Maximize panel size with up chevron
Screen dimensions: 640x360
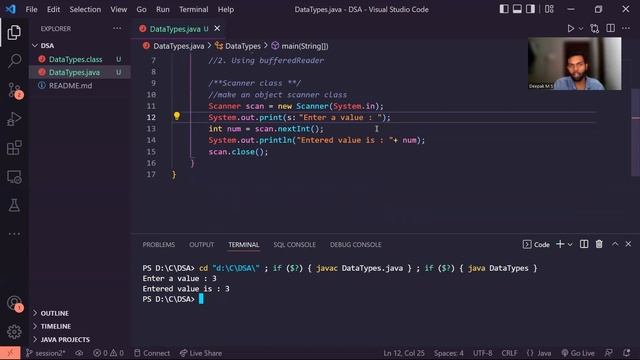[x=615, y=244]
